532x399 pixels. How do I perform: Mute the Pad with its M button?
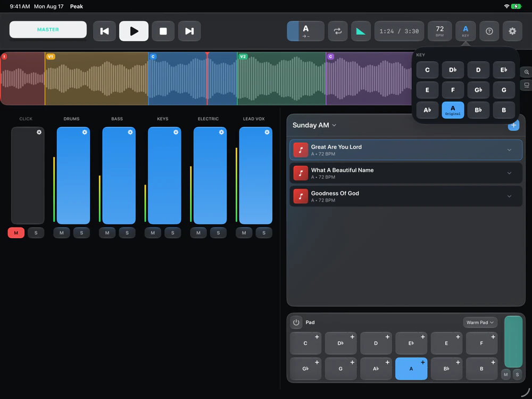pos(506,375)
